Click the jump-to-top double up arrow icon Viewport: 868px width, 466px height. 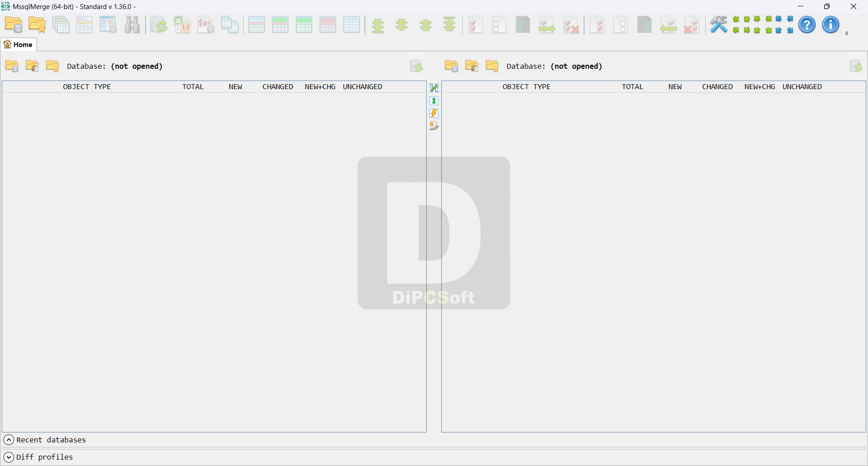tap(449, 25)
